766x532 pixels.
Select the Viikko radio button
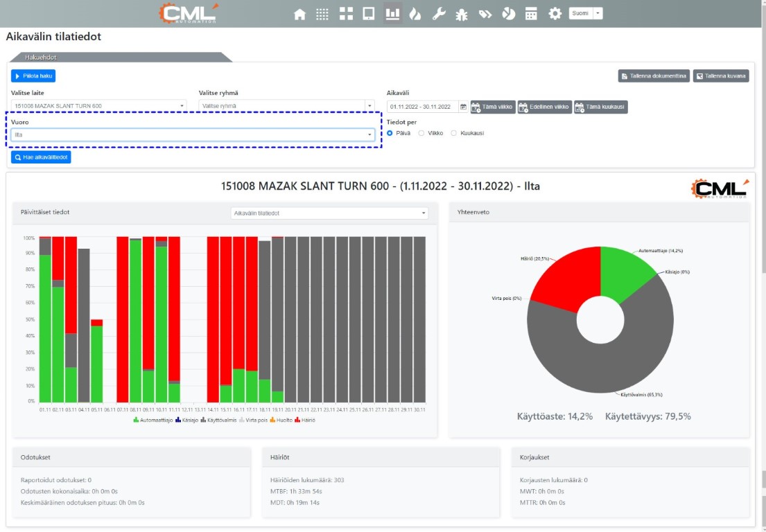click(x=421, y=133)
